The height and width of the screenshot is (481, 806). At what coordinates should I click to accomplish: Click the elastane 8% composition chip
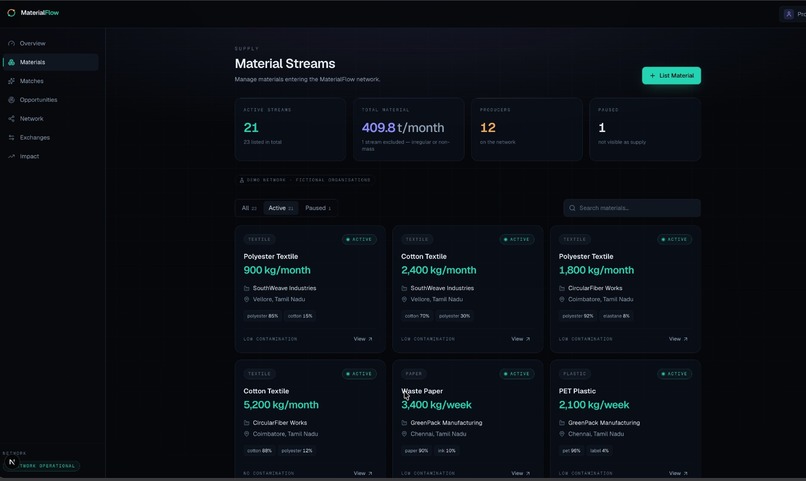pos(616,316)
